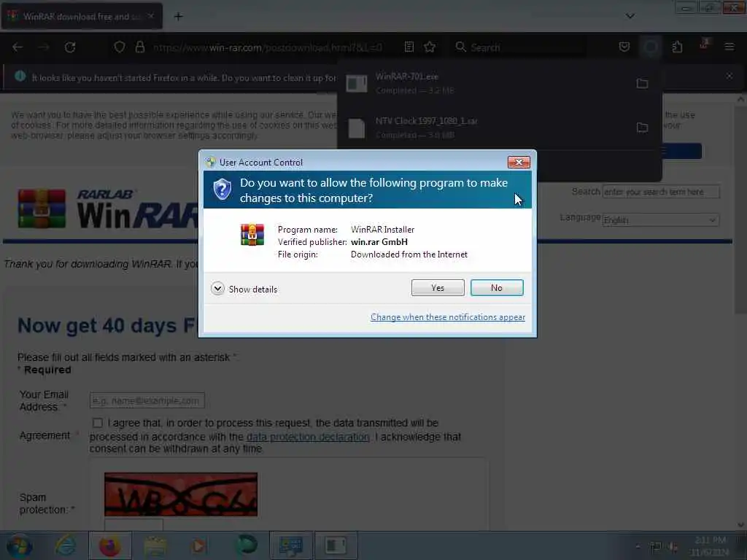Click the volume speaker tray icon
Viewport: 747px width, 560px height.
673,547
